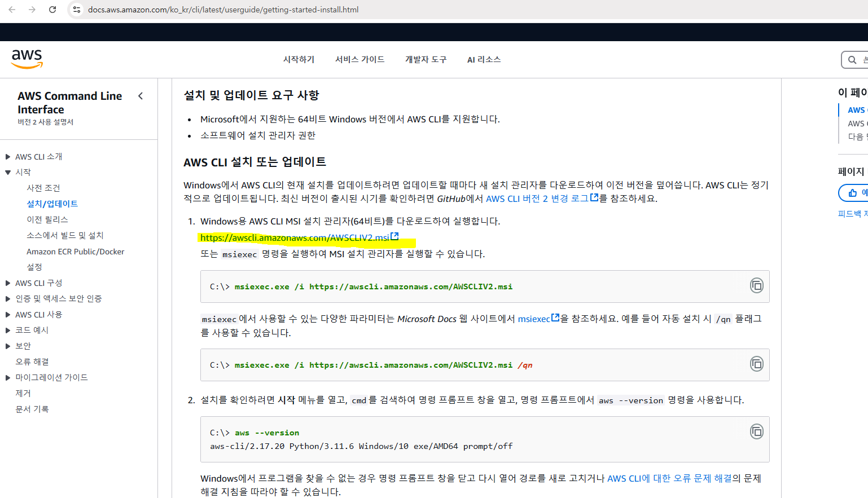Click the browser refresh icon
Viewport: 868px width, 498px height.
pos(52,9)
